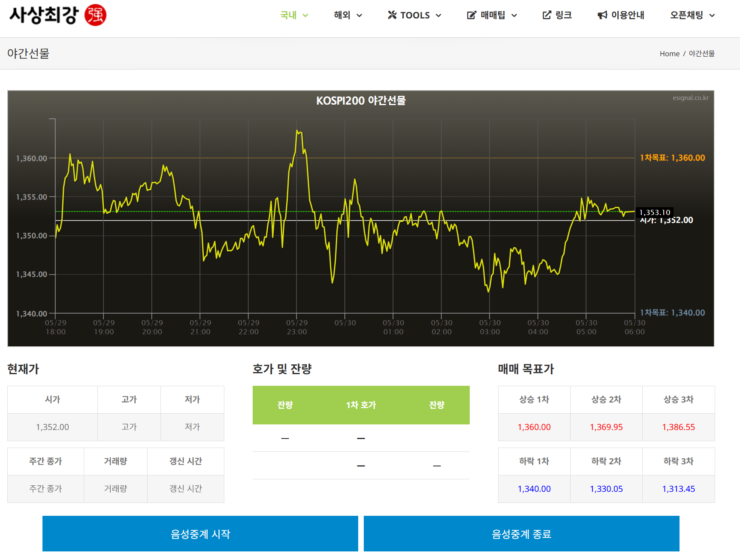This screenshot has width=740, height=560.
Task: Click the 하락 1차 value 1,340.00
Action: [x=534, y=489]
